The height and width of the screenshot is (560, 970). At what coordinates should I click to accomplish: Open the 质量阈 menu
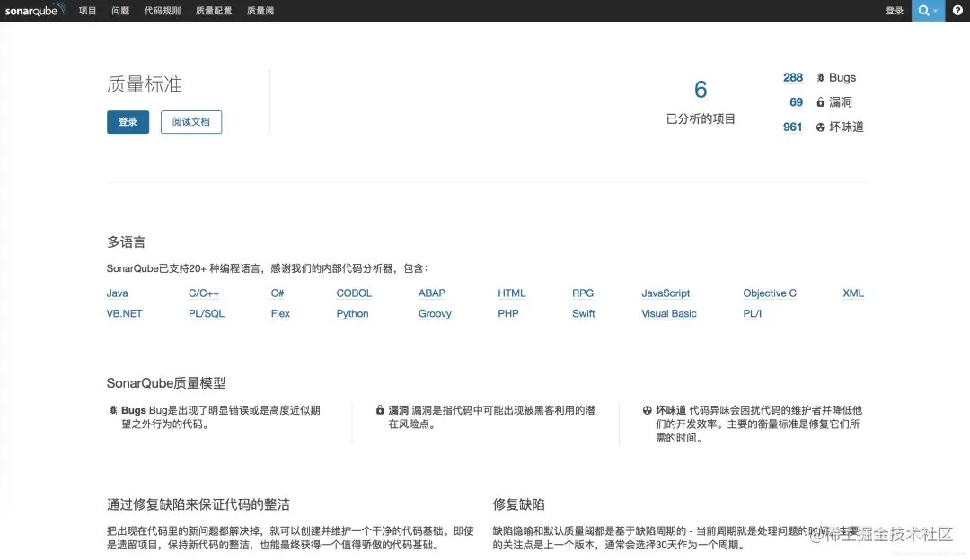point(260,10)
